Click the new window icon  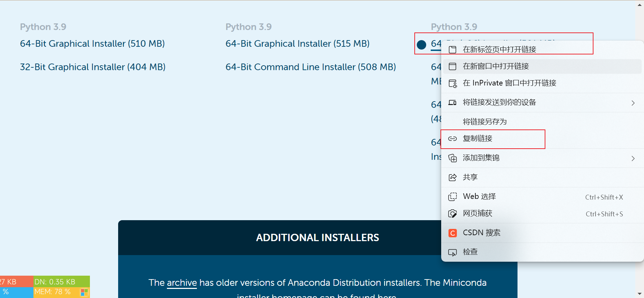[452, 66]
